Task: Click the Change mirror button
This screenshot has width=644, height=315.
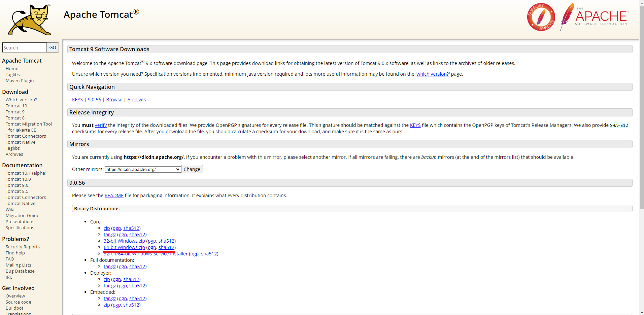Action: click(192, 169)
